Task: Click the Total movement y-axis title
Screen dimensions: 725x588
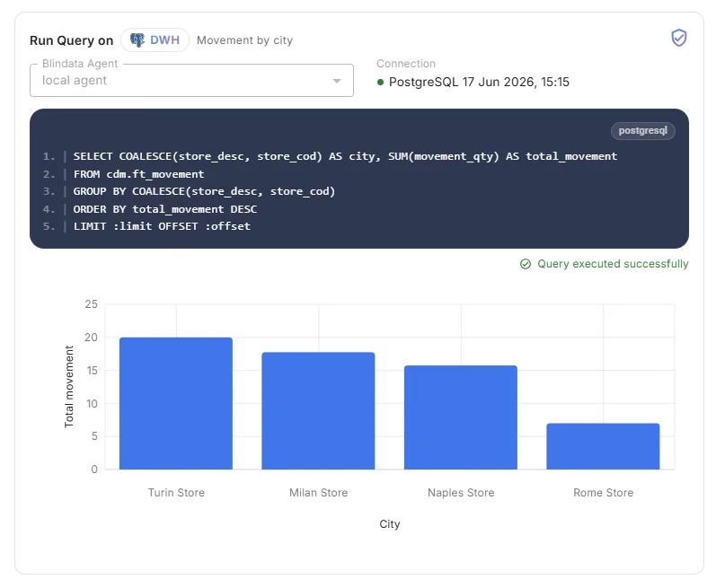Action: point(69,387)
